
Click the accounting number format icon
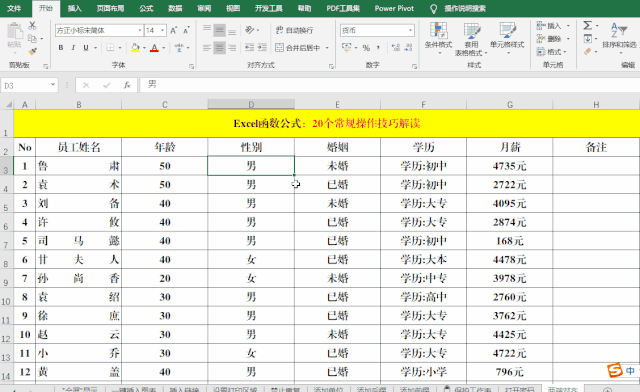347,48
